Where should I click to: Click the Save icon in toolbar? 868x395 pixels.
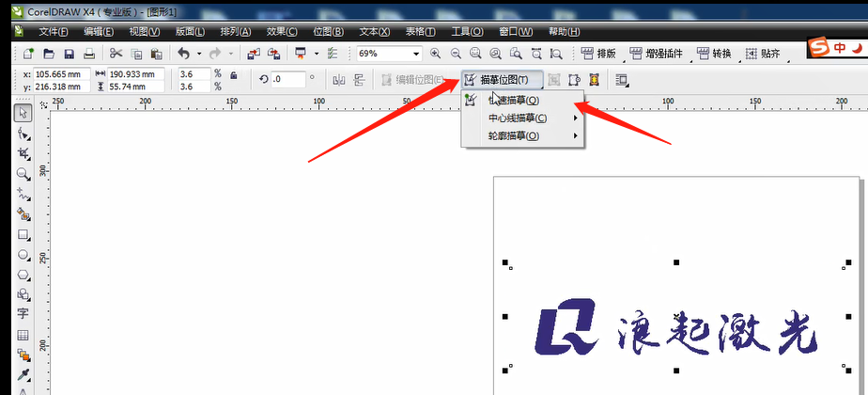coord(68,55)
